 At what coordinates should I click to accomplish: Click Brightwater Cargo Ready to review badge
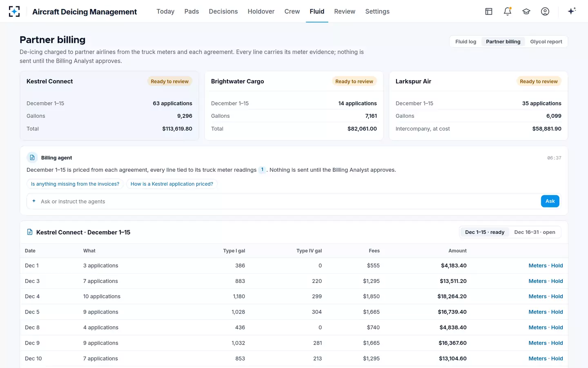354,81
